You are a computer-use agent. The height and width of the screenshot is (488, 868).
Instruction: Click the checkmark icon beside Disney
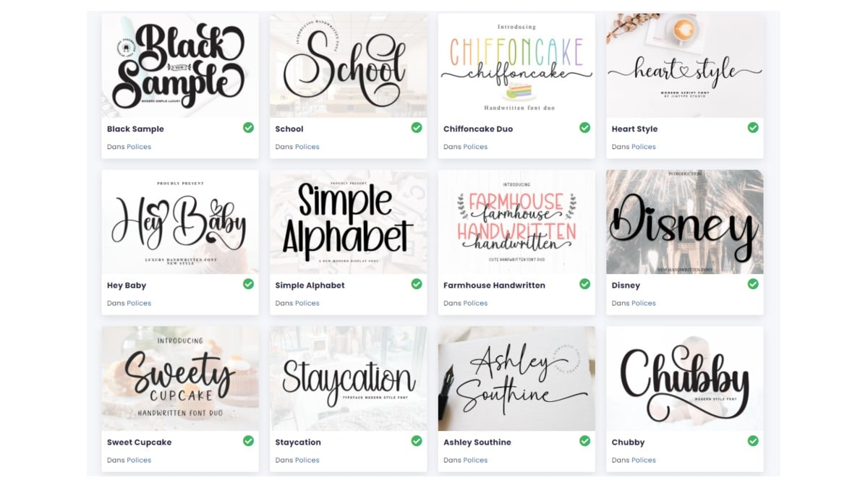tap(753, 283)
